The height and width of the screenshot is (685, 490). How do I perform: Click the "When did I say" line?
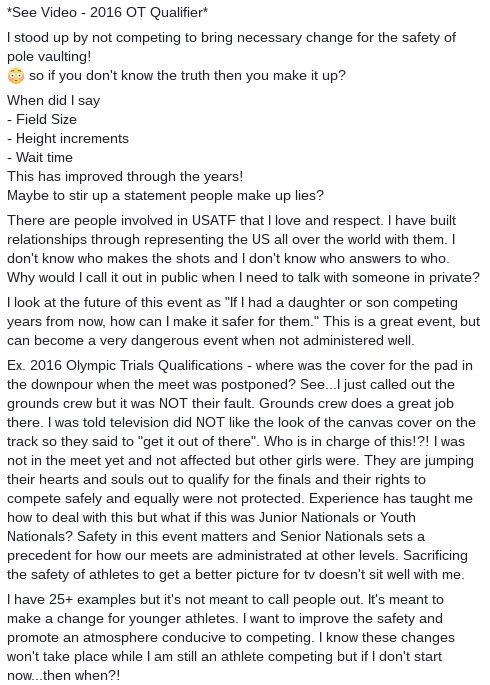53,100
